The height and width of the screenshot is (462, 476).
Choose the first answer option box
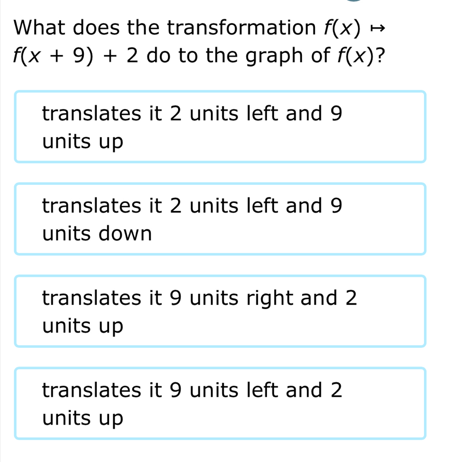pyautogui.click(x=220, y=127)
